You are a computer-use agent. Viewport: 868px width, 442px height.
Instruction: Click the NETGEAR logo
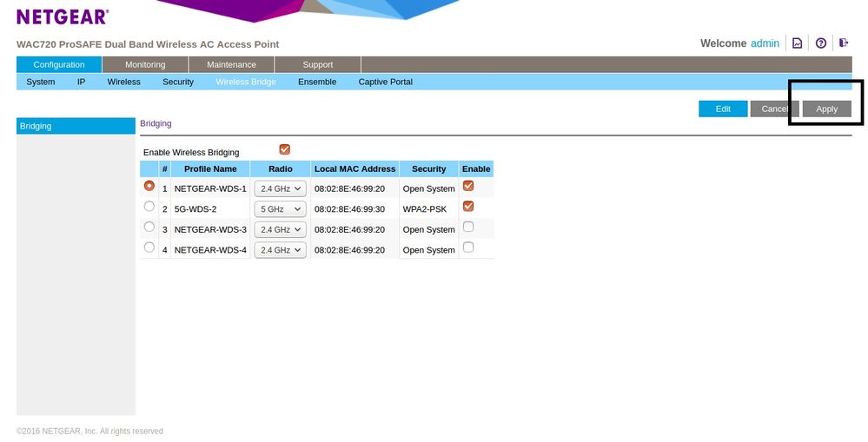click(63, 16)
